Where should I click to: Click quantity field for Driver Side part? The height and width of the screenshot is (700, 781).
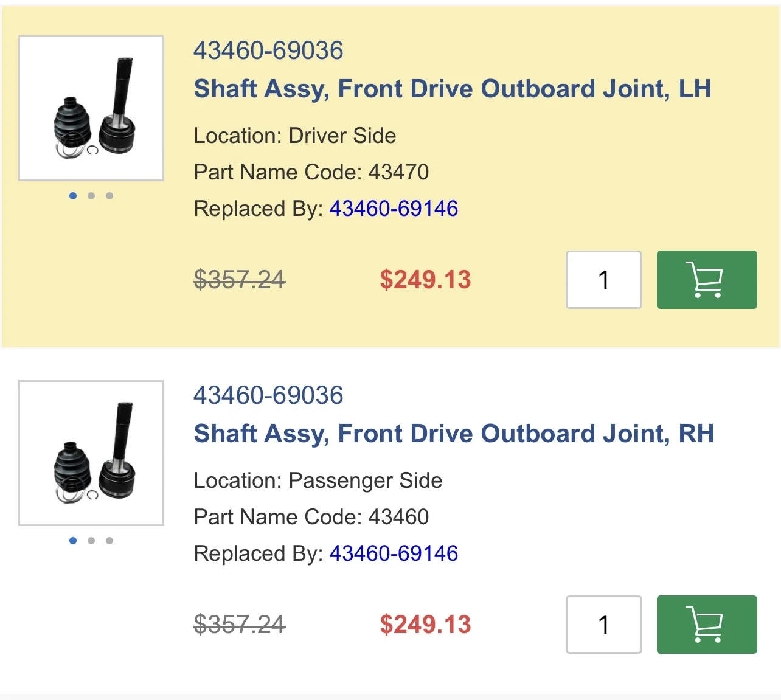pyautogui.click(x=604, y=280)
